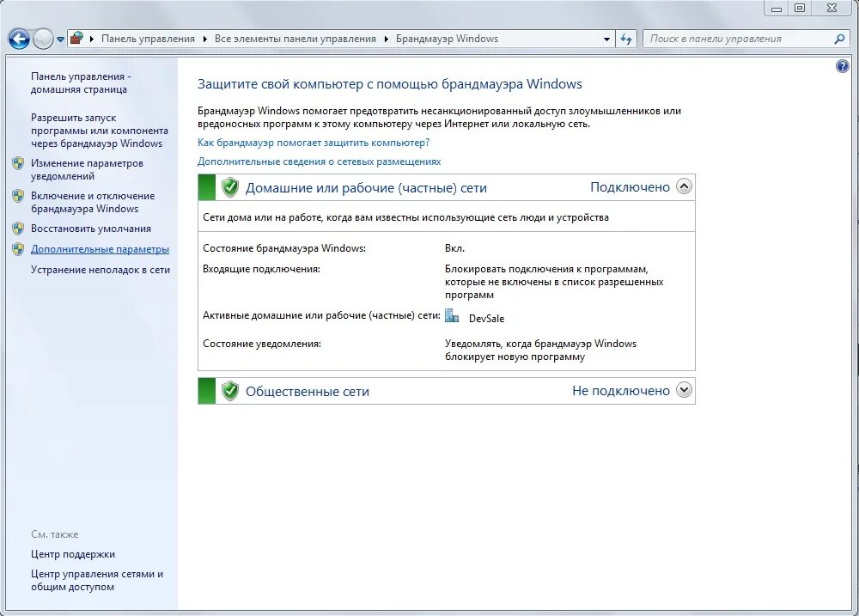Open 'Устранение неполадок в сети' link
The width and height of the screenshot is (859, 616).
pyautogui.click(x=101, y=270)
